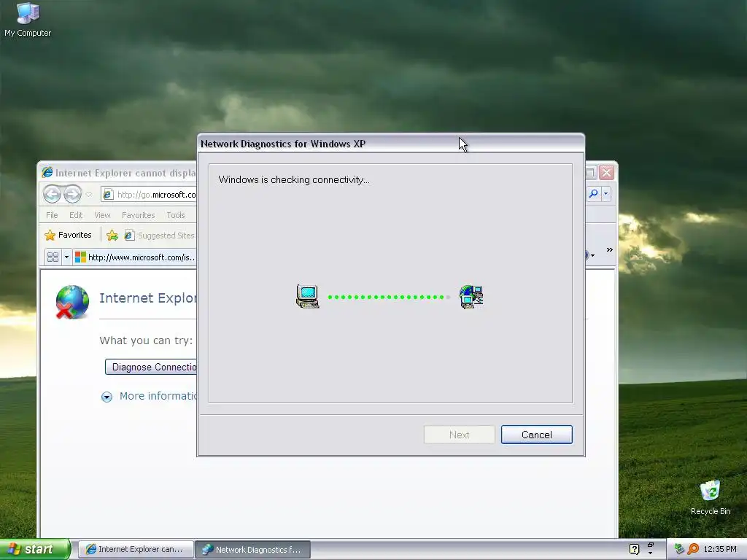747x560 pixels.
Task: Click the Quick Tabs grid icon
Action: tap(53, 257)
